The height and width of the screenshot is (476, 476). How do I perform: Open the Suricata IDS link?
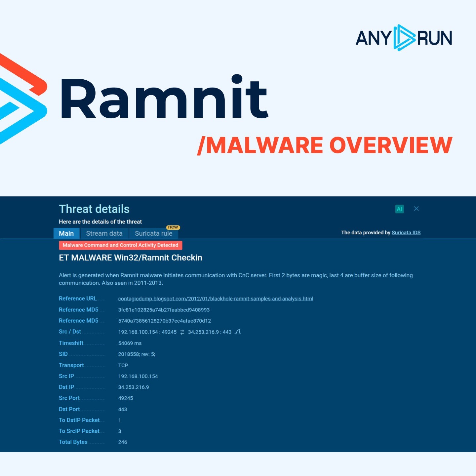(406, 233)
